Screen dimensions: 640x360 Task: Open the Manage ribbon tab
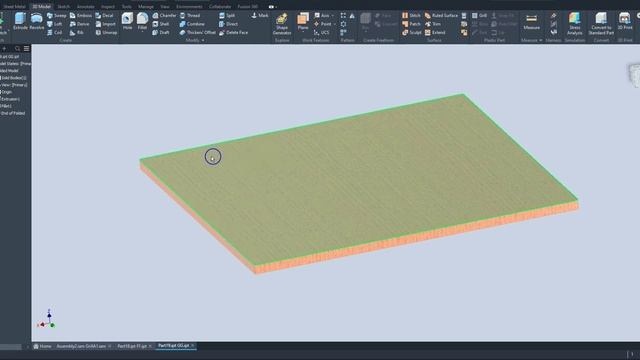tap(146, 7)
